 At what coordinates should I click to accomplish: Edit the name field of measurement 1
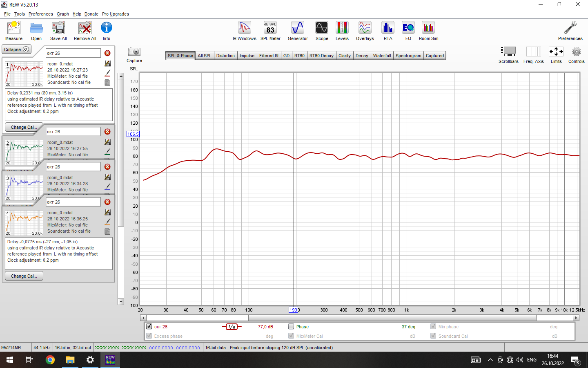[x=73, y=53]
